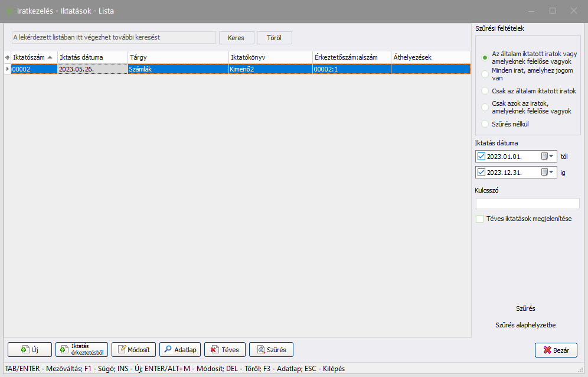The height and width of the screenshot is (377, 588).
Task: Open the end date calendar dropdown
Action: 551,173
